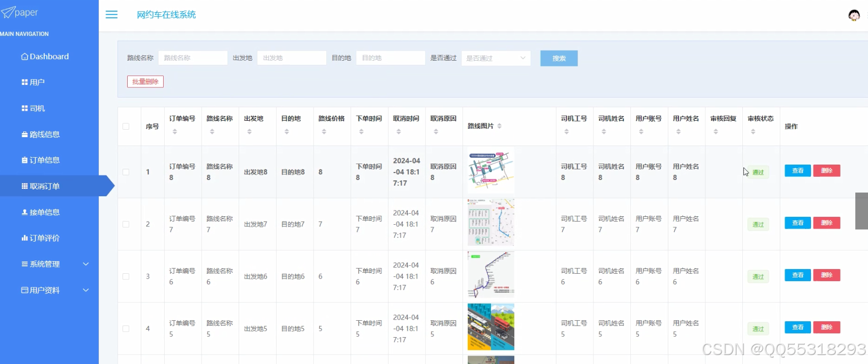Click the 取消原因 6 table cell
Screen dimensions: 868x364
click(x=444, y=276)
